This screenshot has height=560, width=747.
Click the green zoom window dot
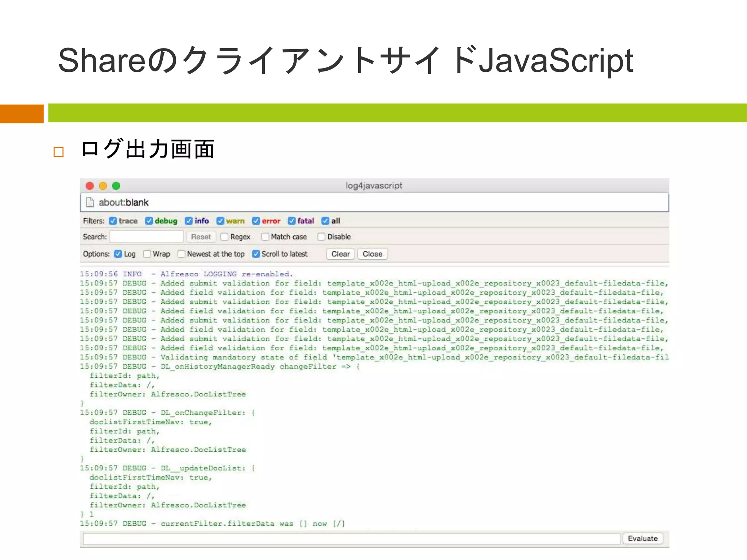point(116,186)
